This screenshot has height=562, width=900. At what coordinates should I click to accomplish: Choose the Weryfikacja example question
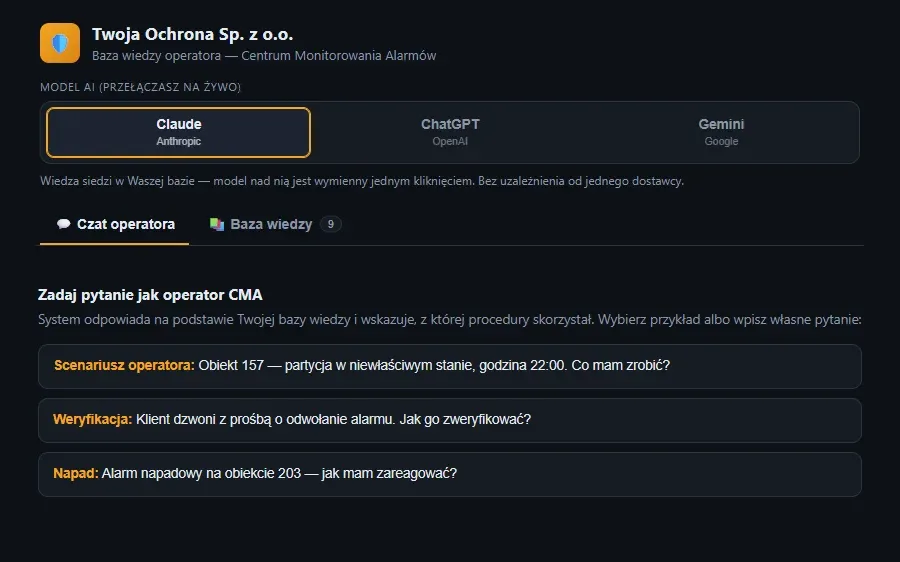click(x=450, y=420)
